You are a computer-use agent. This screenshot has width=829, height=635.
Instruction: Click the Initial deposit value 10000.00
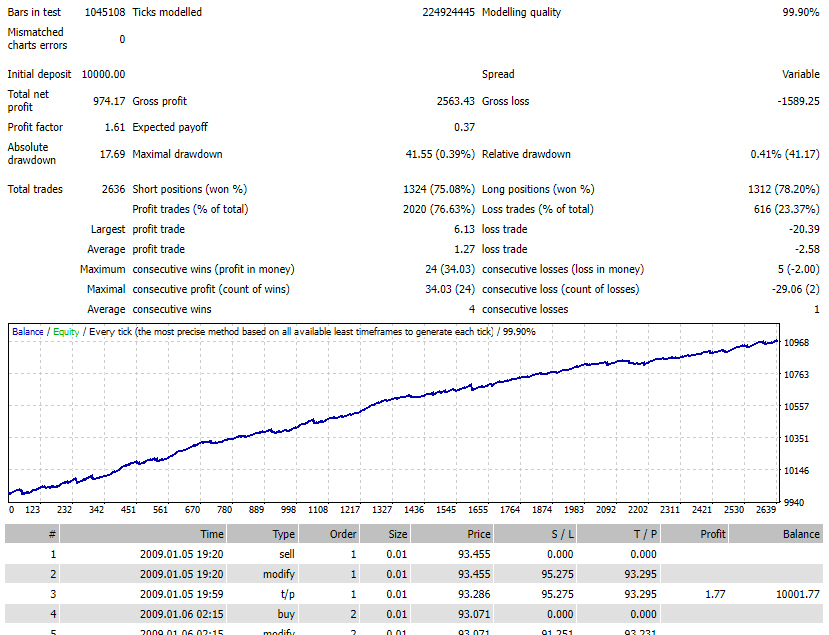pyautogui.click(x=103, y=74)
